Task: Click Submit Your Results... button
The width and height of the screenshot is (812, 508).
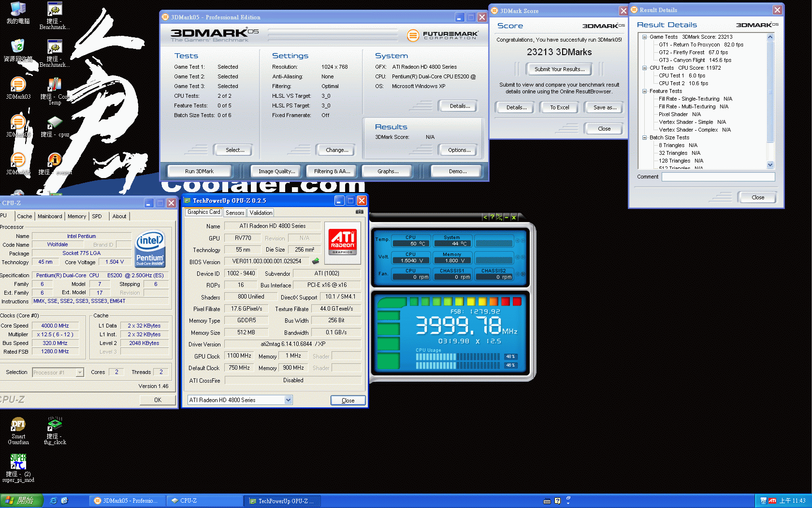Action: pyautogui.click(x=559, y=69)
